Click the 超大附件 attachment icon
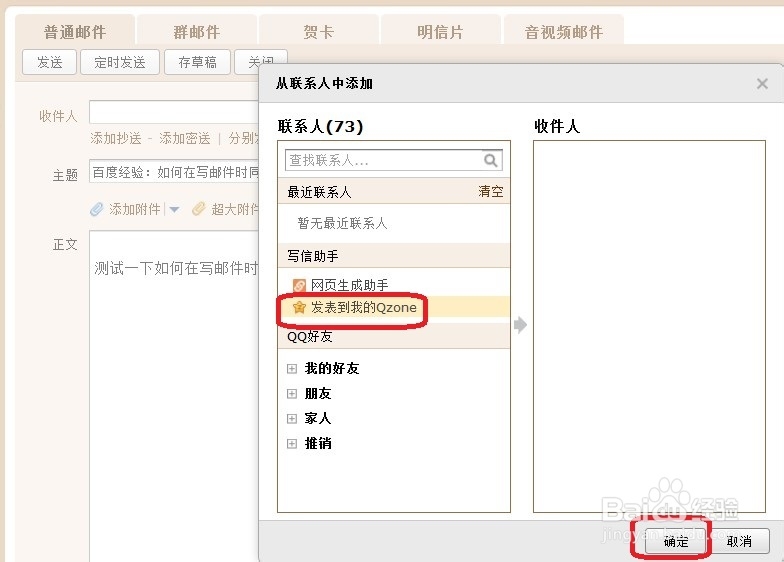This screenshot has height=562, width=784. (198, 209)
